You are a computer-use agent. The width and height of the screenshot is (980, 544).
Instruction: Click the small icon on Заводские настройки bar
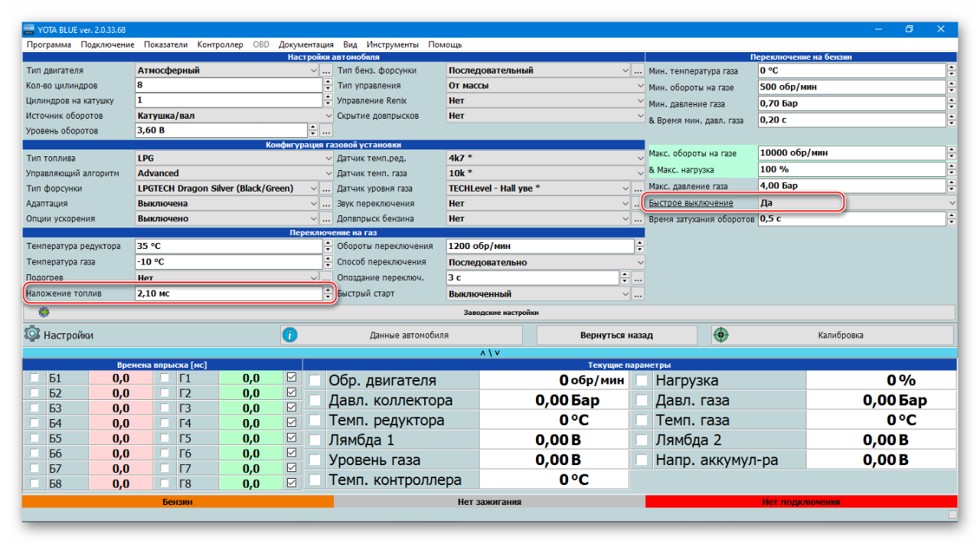coord(44,313)
